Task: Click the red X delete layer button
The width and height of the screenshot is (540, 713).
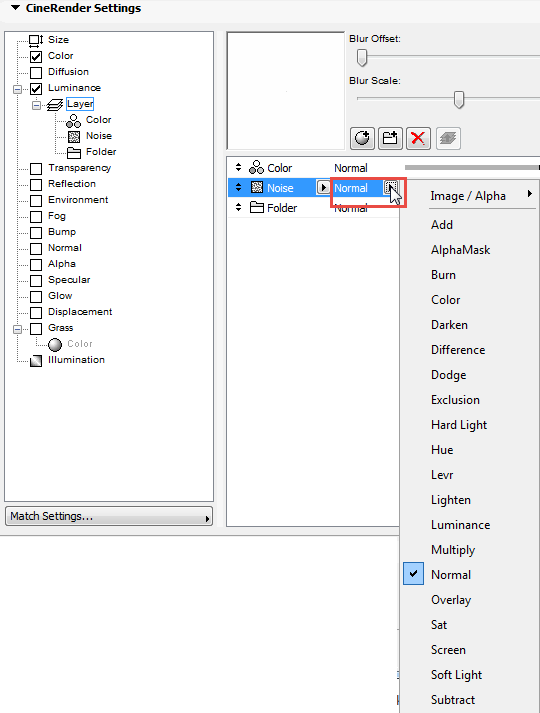Action: tap(418, 138)
